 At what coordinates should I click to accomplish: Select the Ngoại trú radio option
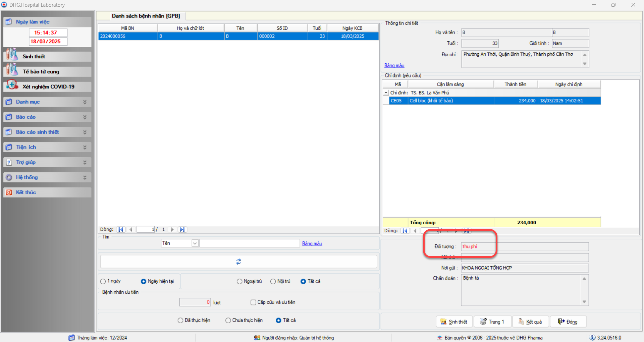point(239,281)
